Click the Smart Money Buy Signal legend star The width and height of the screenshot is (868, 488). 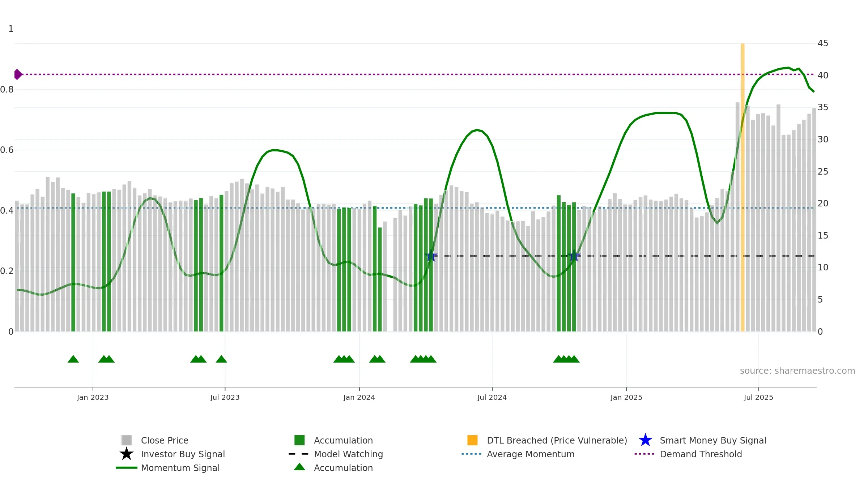(645, 440)
